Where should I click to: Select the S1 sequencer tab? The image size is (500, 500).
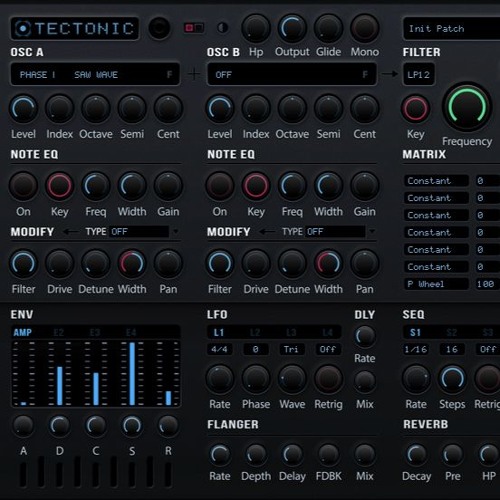pyautogui.click(x=415, y=332)
